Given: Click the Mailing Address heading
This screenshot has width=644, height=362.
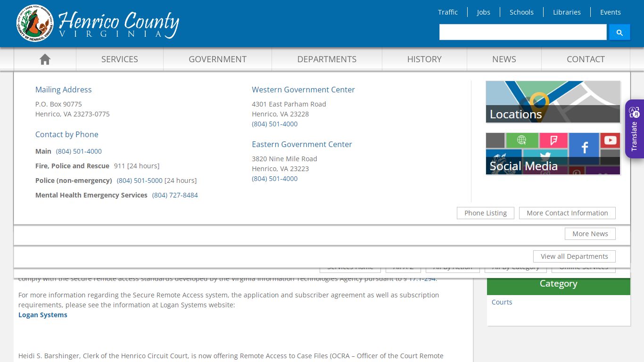Looking at the screenshot, I should [x=64, y=90].
